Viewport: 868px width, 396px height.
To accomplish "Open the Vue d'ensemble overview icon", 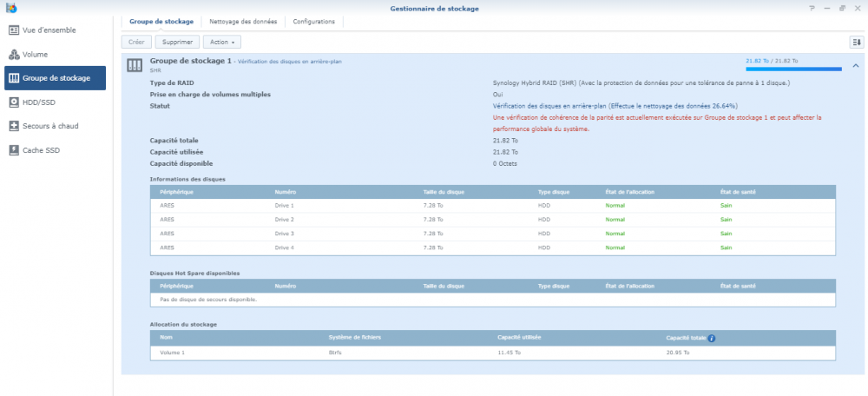I will pos(14,30).
